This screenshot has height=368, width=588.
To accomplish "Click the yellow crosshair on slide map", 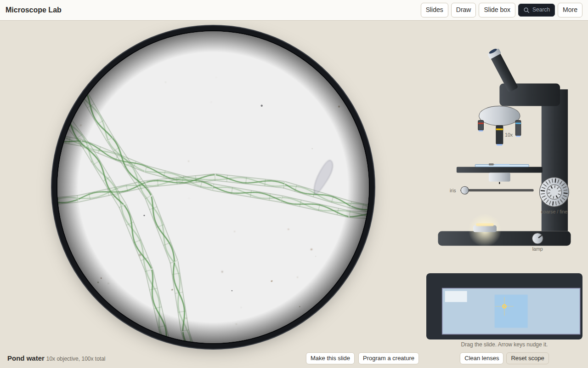I will 504,306.
